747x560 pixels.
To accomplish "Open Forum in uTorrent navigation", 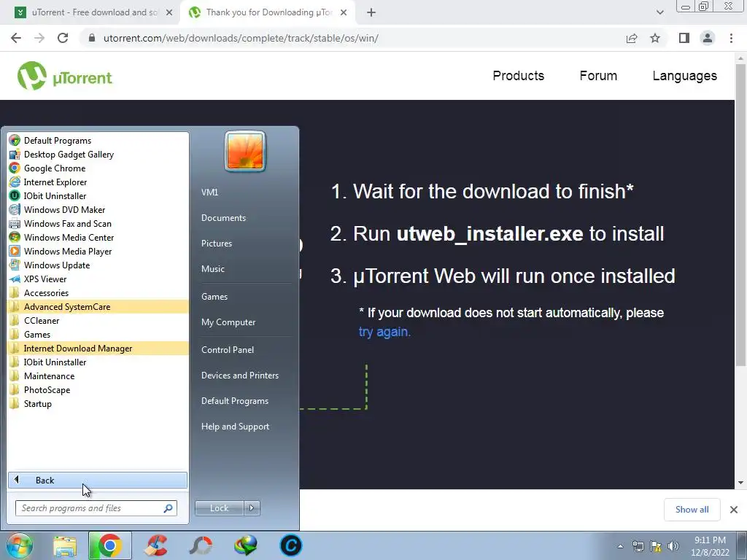I will (598, 76).
